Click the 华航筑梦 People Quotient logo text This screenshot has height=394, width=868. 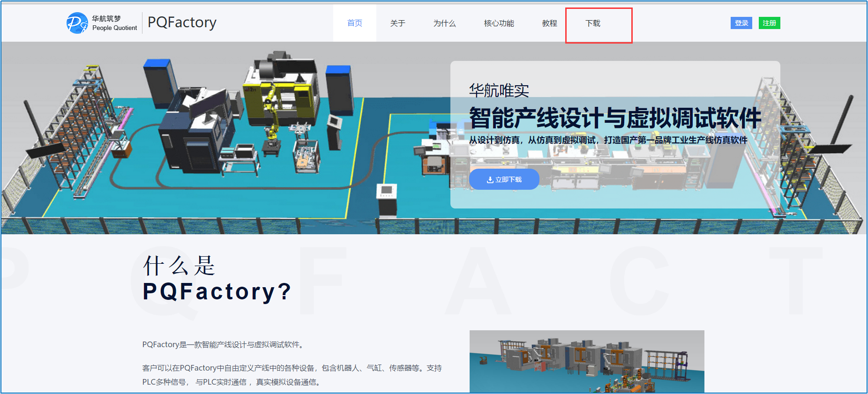114,23
